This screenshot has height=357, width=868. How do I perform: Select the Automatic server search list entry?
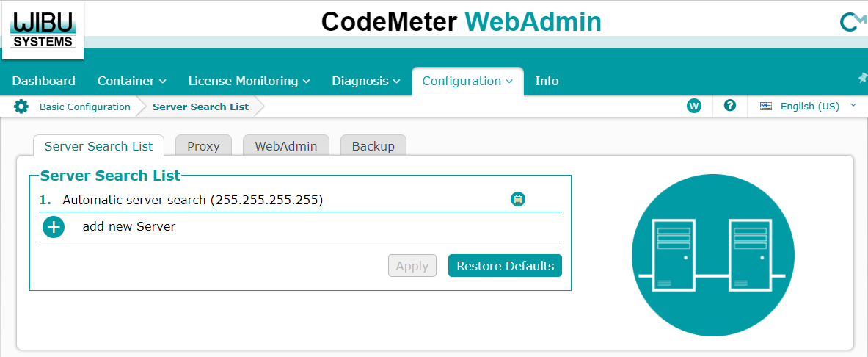pyautogui.click(x=192, y=199)
